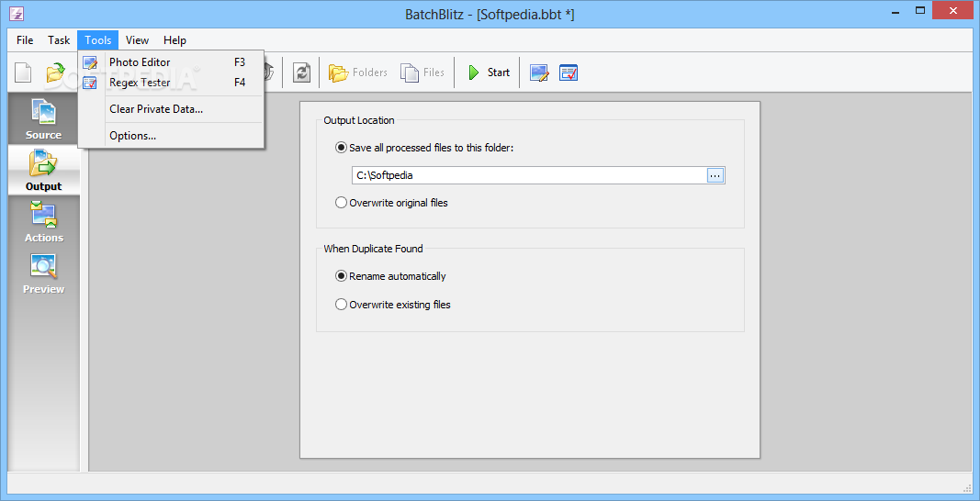Click the Folders toolbar button
980x501 pixels.
coord(358,72)
